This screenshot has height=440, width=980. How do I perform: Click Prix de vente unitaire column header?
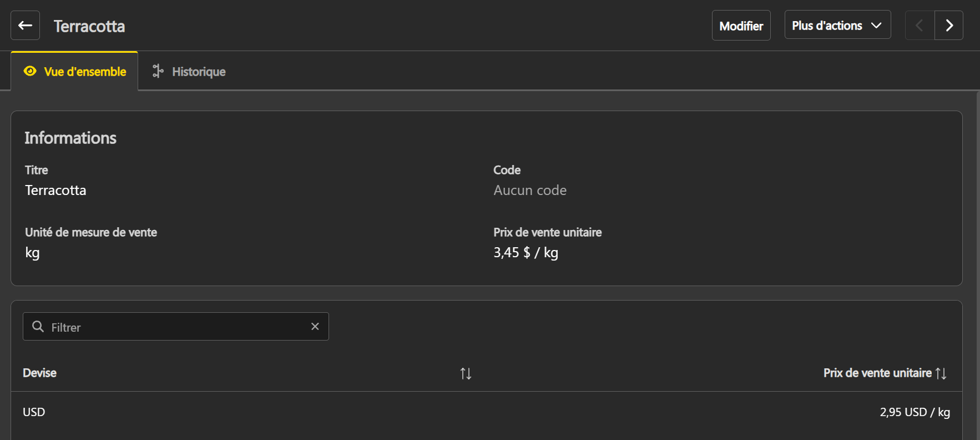tap(877, 373)
